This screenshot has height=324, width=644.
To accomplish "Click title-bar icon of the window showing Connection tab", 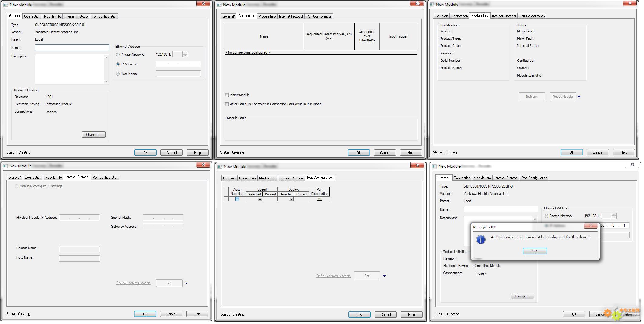I will [219, 5].
